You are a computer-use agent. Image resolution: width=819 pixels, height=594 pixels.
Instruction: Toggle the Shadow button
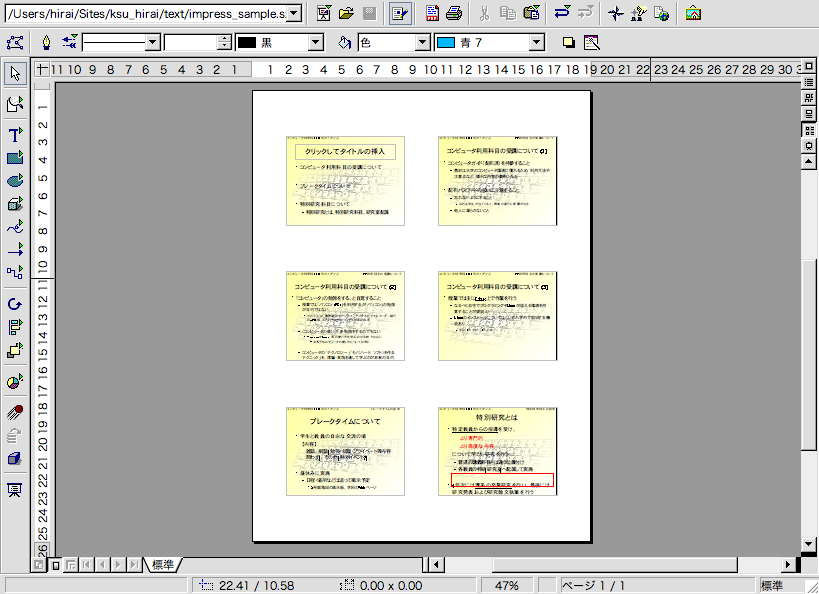coord(569,42)
